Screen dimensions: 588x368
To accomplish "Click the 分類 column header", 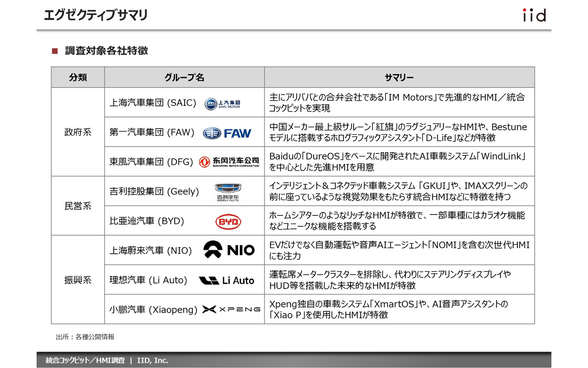I will (78, 78).
